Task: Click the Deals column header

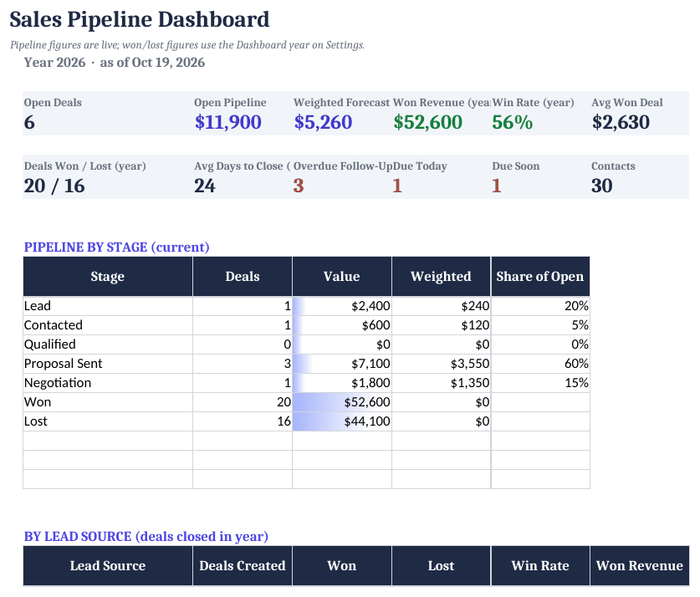Action: point(243,277)
